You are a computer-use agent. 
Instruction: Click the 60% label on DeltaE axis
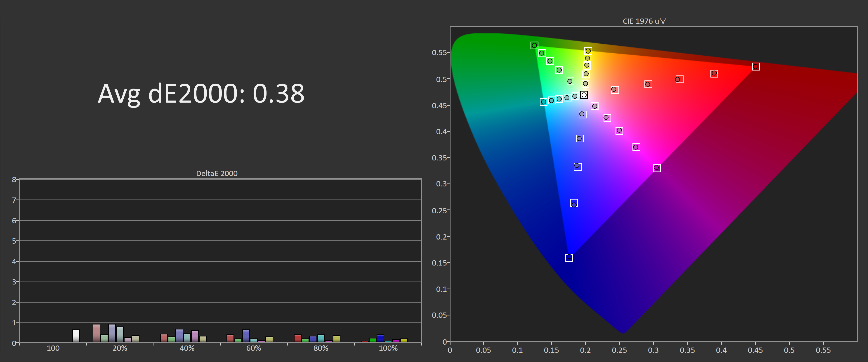(x=253, y=348)
